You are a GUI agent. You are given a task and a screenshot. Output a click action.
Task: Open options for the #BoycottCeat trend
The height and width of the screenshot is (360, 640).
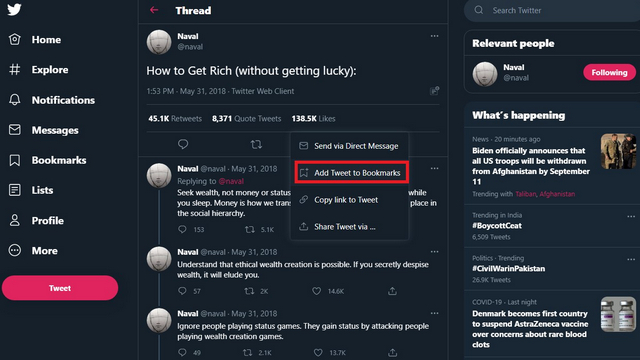pos(631,216)
